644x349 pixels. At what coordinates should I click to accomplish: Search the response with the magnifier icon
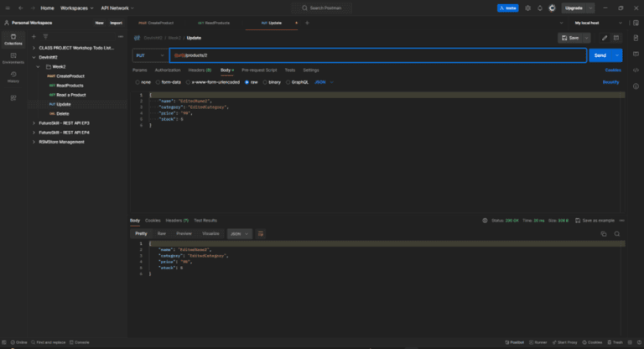[x=617, y=234]
